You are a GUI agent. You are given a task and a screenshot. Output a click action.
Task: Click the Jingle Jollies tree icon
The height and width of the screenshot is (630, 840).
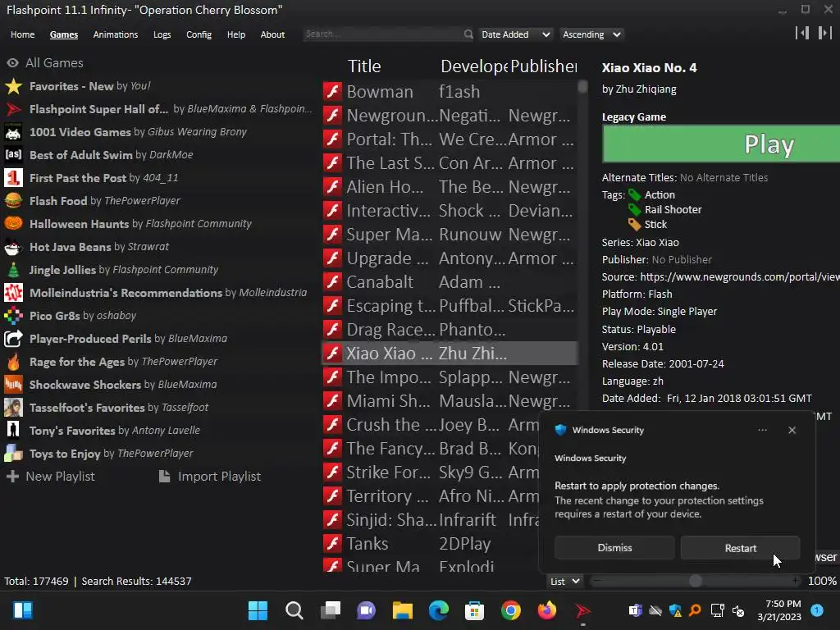[x=13, y=270]
